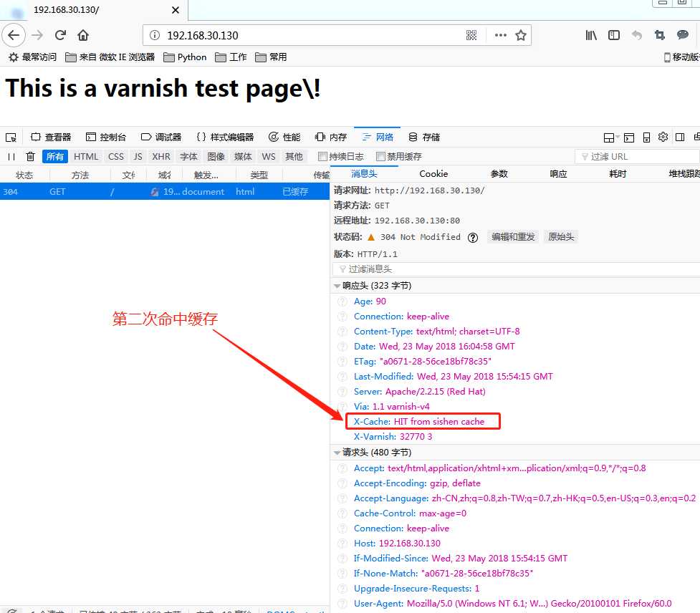Open the home page icon
This screenshot has height=613, width=700.
coord(83,35)
